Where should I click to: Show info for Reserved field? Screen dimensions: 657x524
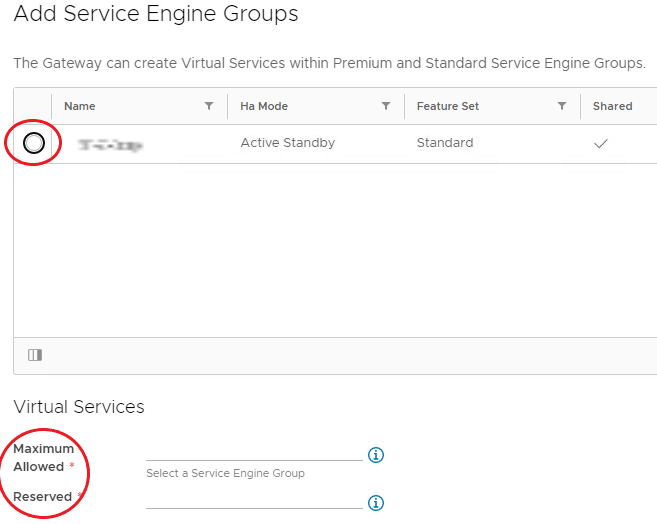pos(376,503)
